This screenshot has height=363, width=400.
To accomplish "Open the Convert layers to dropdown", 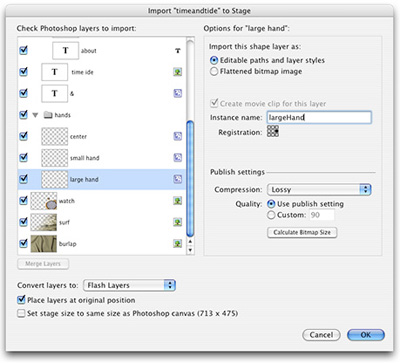I will [x=129, y=285].
